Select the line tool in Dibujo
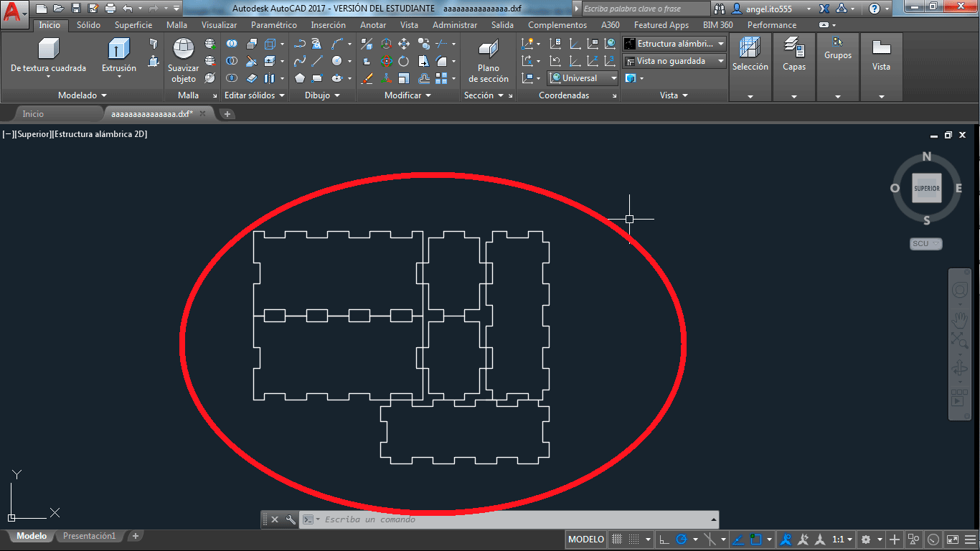This screenshot has height=551, width=980. click(x=317, y=61)
